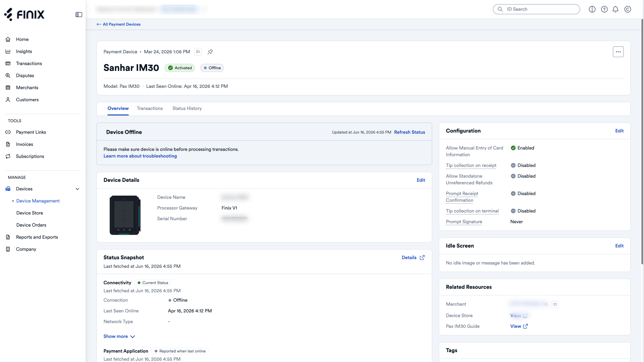Click the Devices sidebar icon
This screenshot has width=644, height=362.
coord(8,189)
